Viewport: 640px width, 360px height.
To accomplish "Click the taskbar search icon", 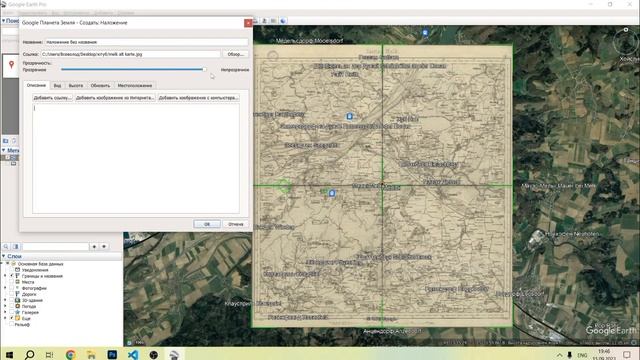I will pos(29,355).
